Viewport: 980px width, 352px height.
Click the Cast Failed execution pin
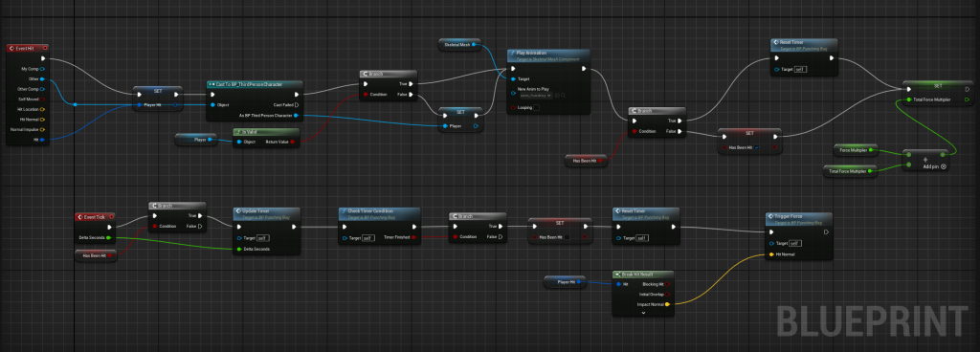coord(297,105)
